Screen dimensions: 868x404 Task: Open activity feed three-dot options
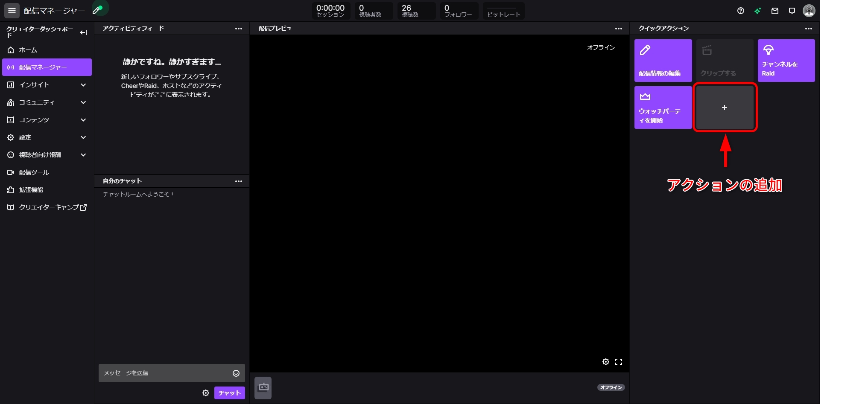(239, 29)
